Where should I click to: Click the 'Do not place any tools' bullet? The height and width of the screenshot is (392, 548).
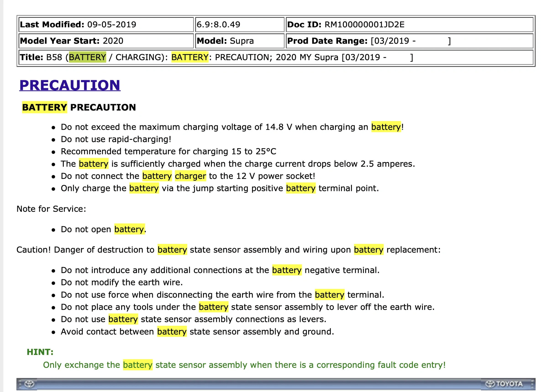[x=248, y=307]
